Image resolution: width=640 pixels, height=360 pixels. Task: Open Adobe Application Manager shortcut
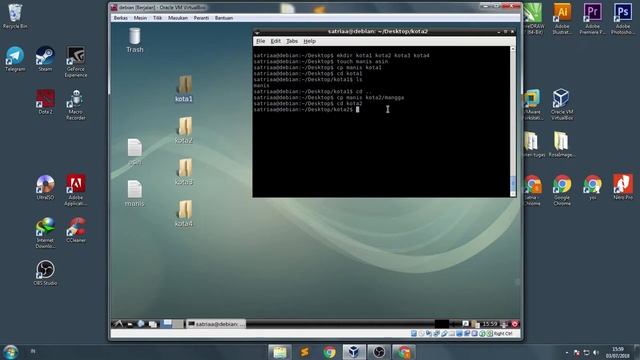pos(76,190)
